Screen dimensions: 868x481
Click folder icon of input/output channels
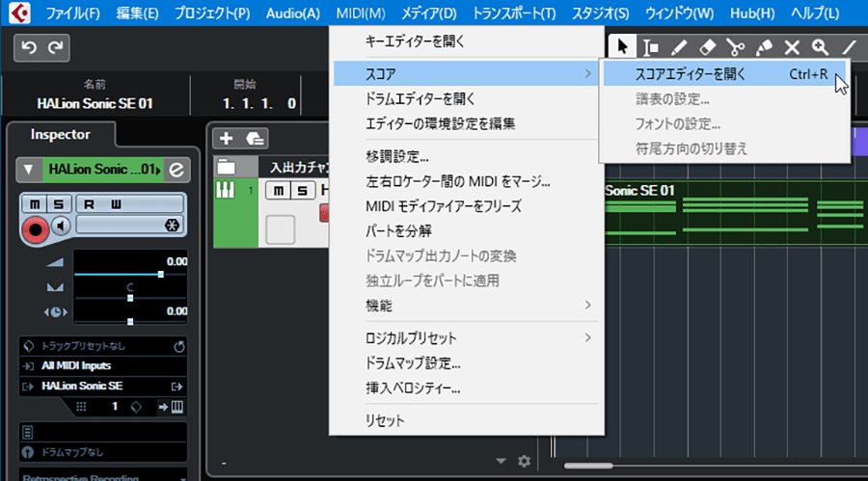coord(227,167)
